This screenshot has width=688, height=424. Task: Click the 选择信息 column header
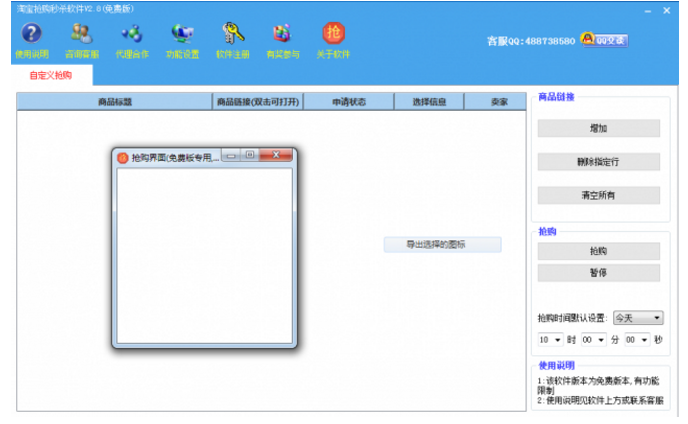[429, 102]
